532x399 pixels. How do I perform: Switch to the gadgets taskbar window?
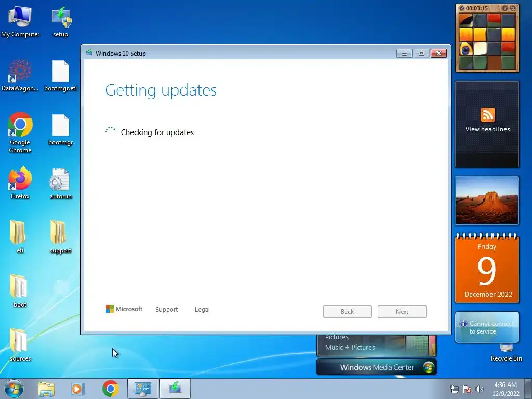pos(142,389)
